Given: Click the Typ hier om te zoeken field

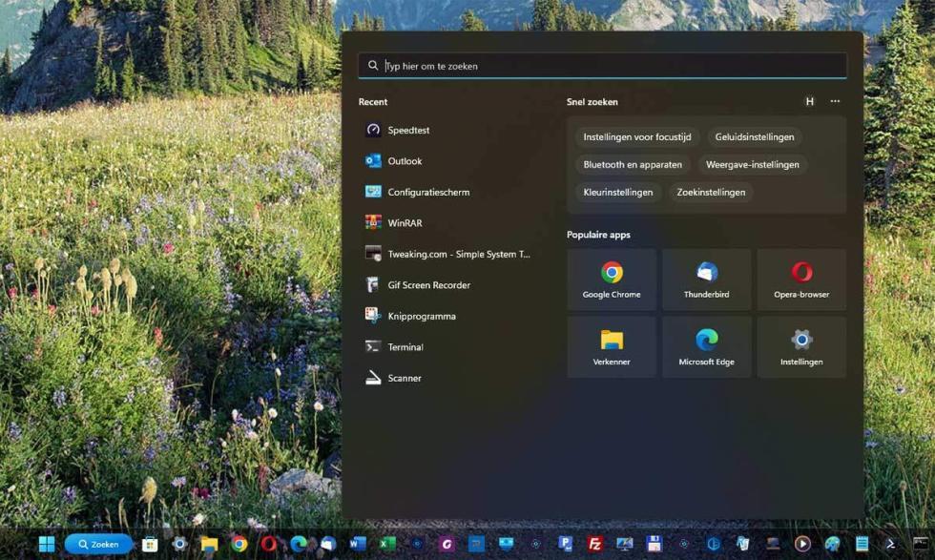Looking at the screenshot, I should click(601, 65).
